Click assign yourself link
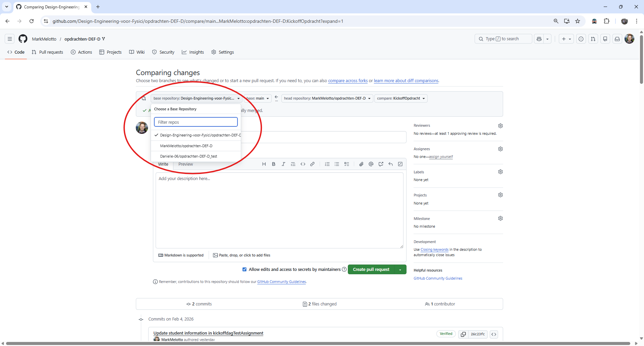644x346 pixels. [x=441, y=157]
